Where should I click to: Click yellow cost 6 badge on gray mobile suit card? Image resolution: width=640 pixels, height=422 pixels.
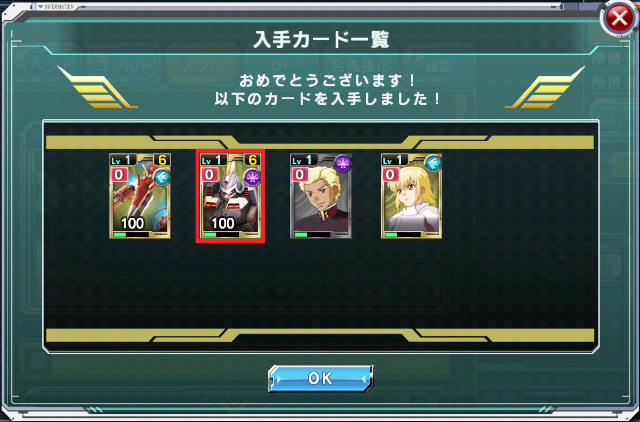click(x=253, y=160)
